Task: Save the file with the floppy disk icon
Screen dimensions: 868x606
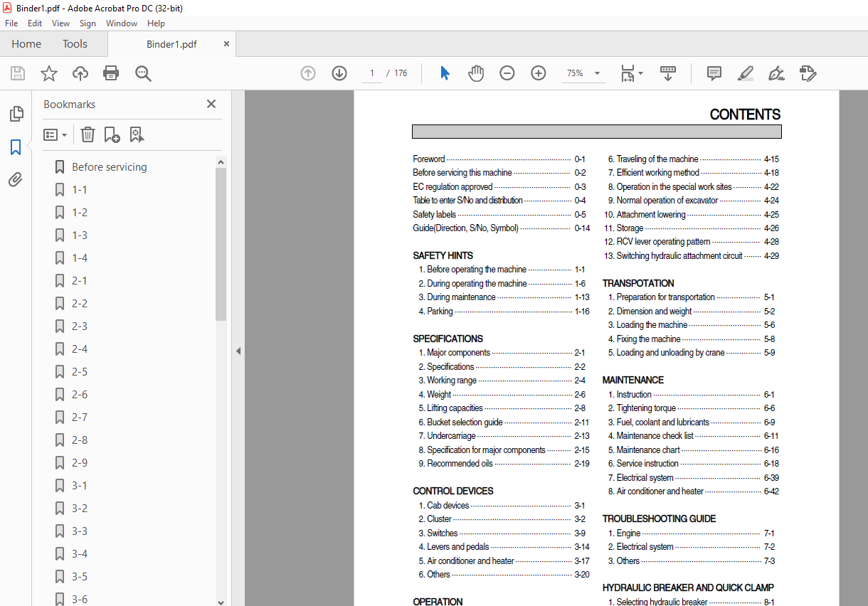Action: tap(18, 73)
